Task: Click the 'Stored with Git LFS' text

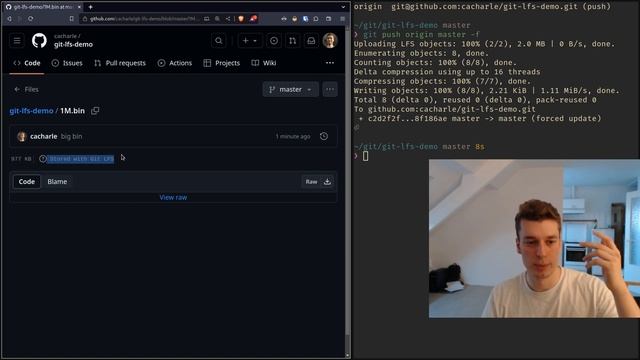Action: [81, 158]
